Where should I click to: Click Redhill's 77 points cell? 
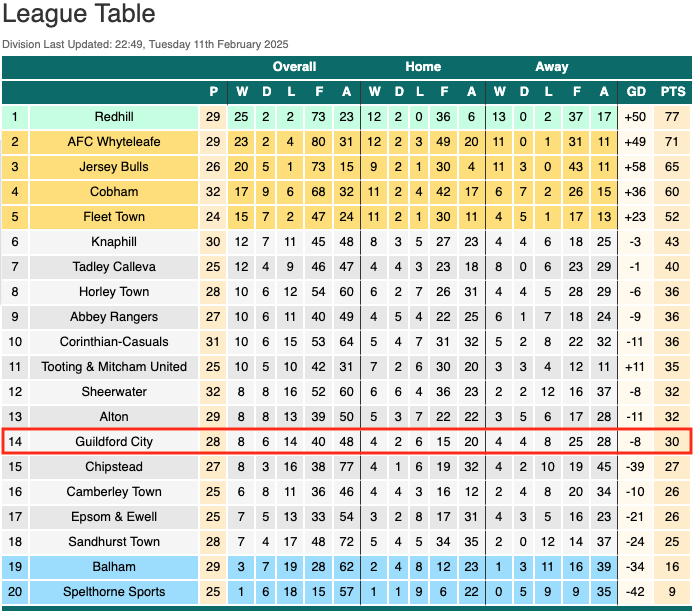pyautogui.click(x=672, y=117)
